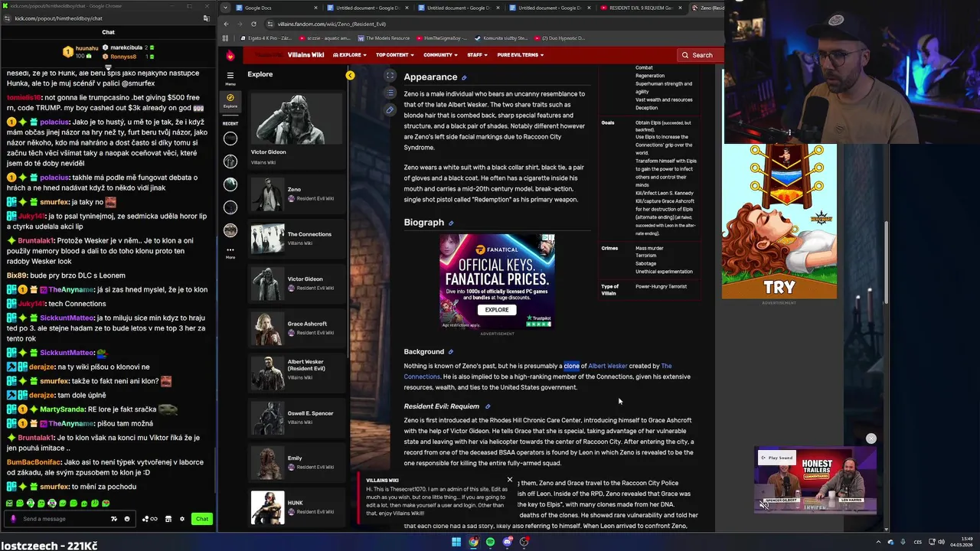Screen dimensions: 980x551
Task: Click the page vertical scrollbar
Action: 887,262
